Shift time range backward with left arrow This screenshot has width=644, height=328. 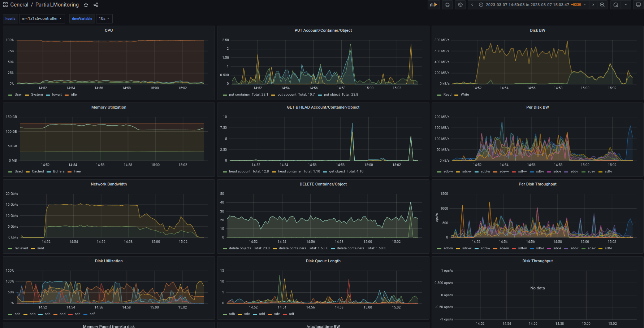pyautogui.click(x=472, y=5)
